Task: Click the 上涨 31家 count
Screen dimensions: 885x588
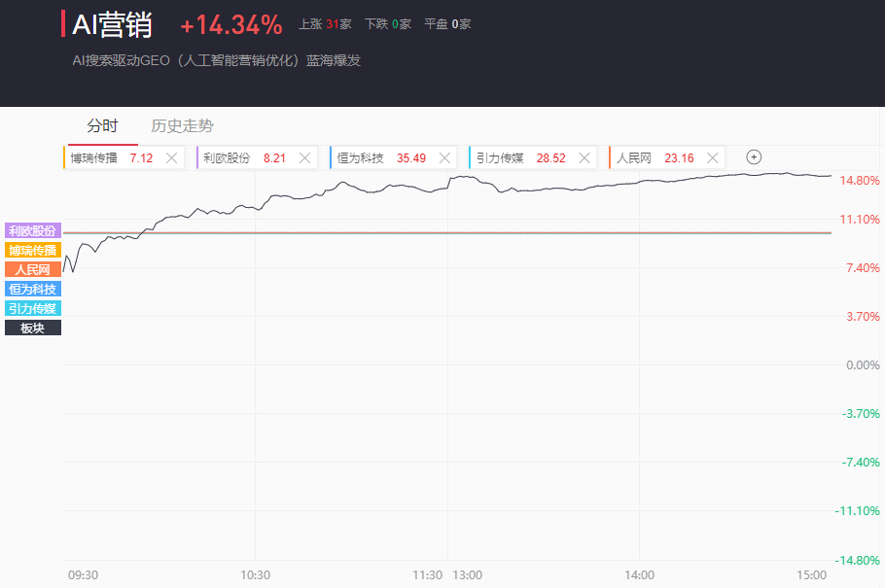Action: 325,24
